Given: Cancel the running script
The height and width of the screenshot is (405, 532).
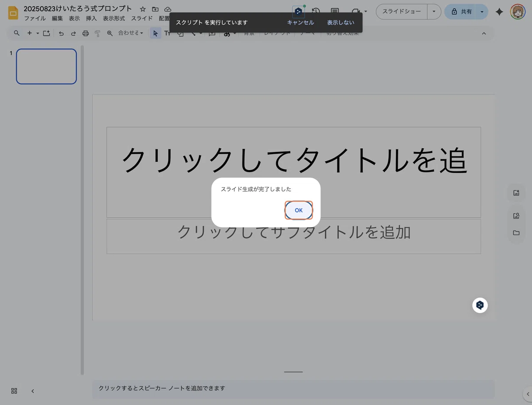Looking at the screenshot, I should tap(301, 23).
